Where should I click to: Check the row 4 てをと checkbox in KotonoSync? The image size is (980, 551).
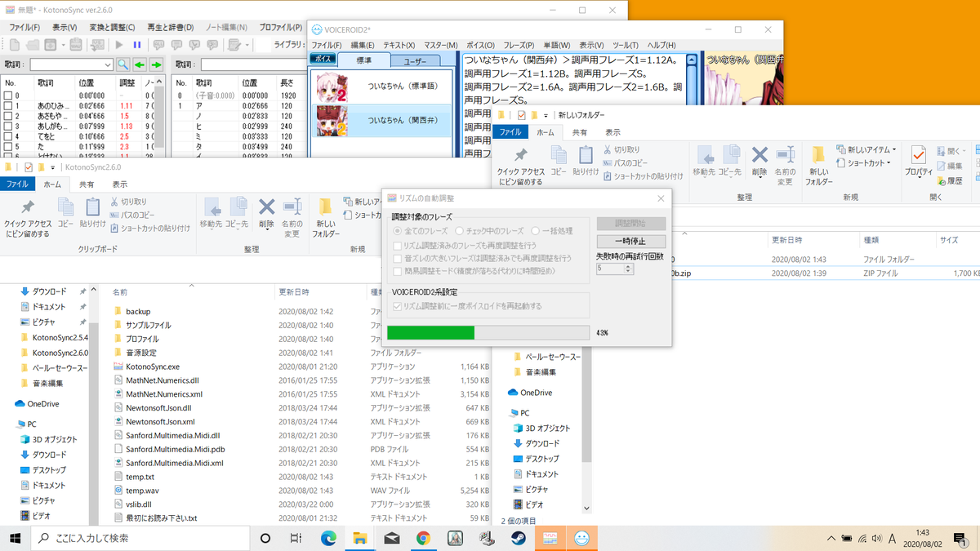click(x=8, y=136)
